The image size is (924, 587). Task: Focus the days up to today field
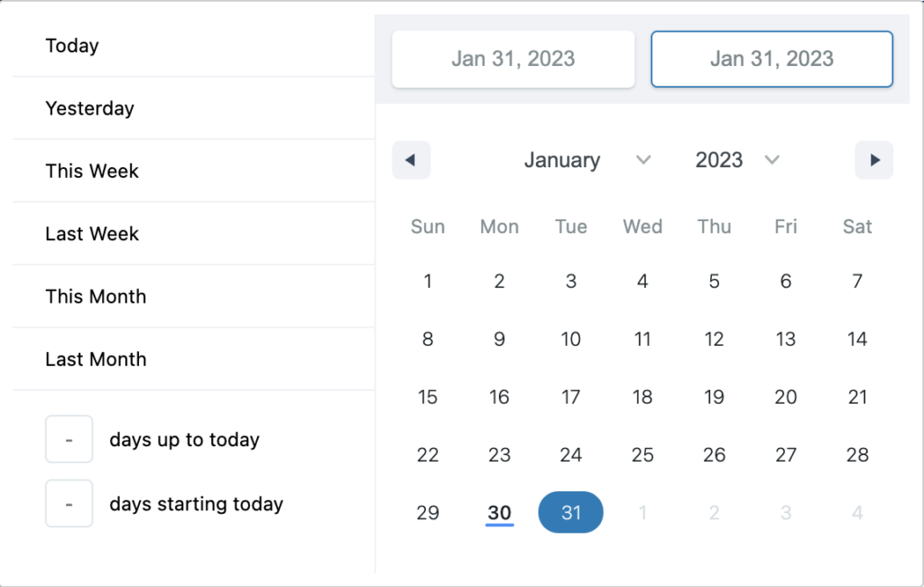[x=69, y=439]
